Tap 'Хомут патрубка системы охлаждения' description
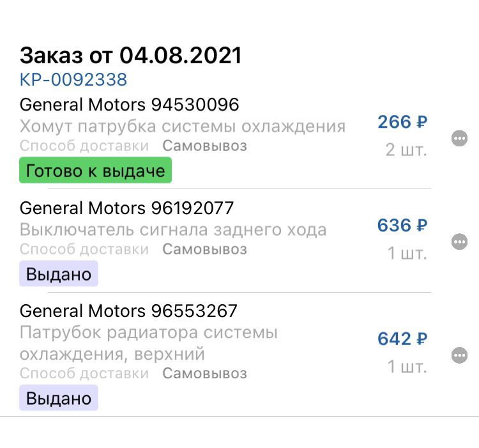The height and width of the screenshot is (448, 479). (183, 126)
